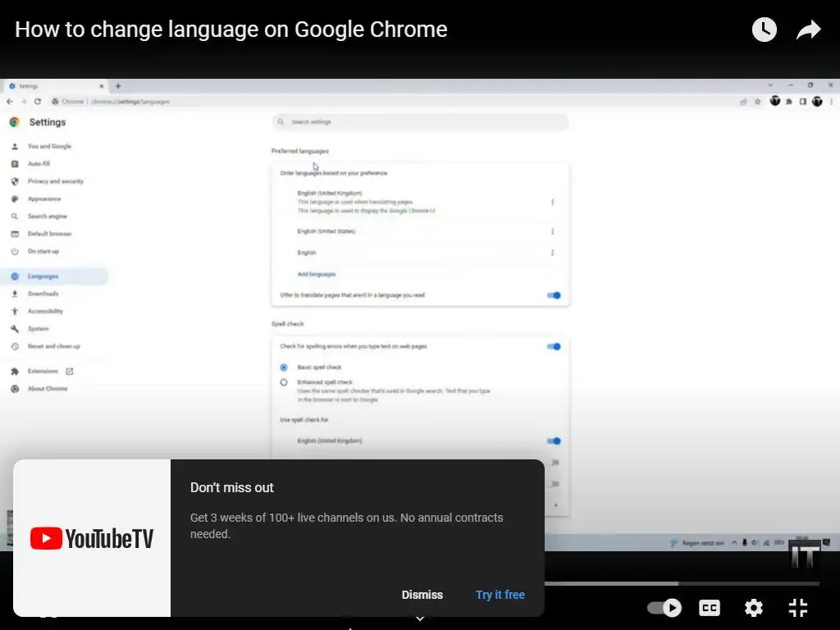
Task: Open System settings section
Action: tap(38, 329)
